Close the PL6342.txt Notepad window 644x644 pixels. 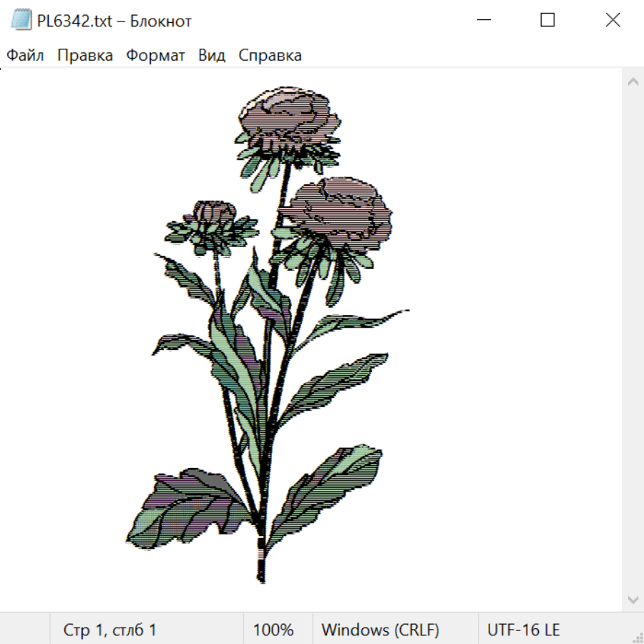pos(613,20)
